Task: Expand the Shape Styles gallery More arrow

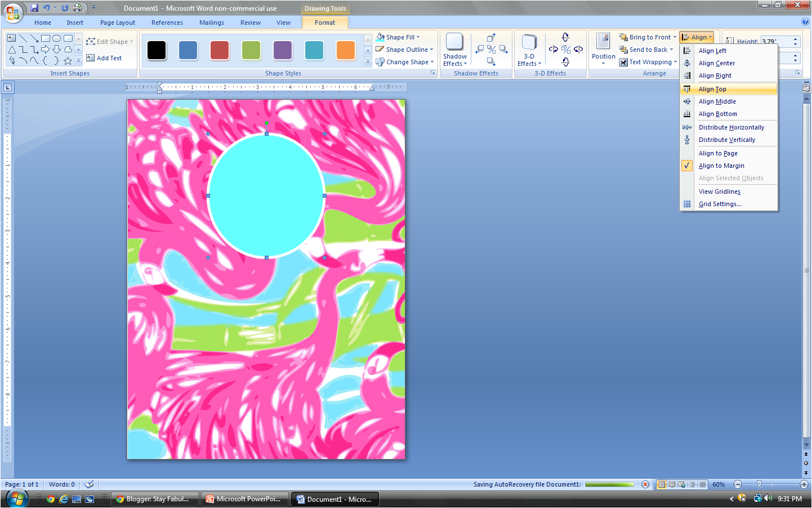Action: [368, 62]
